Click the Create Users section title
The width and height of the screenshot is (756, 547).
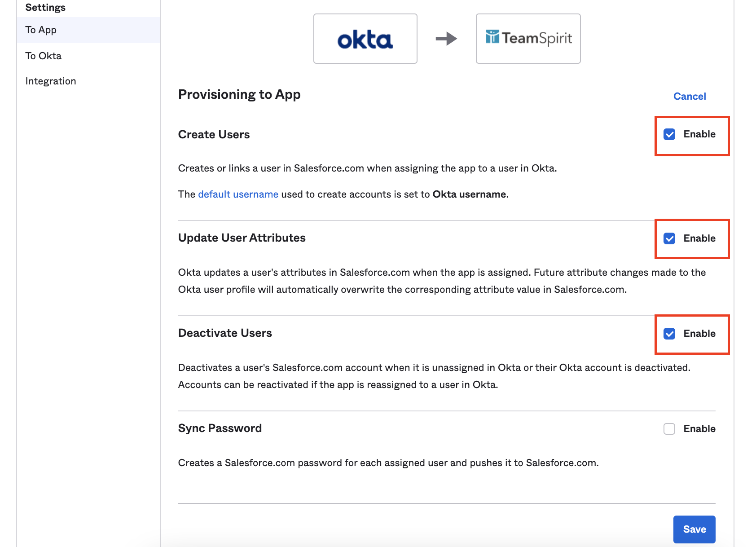click(x=214, y=135)
